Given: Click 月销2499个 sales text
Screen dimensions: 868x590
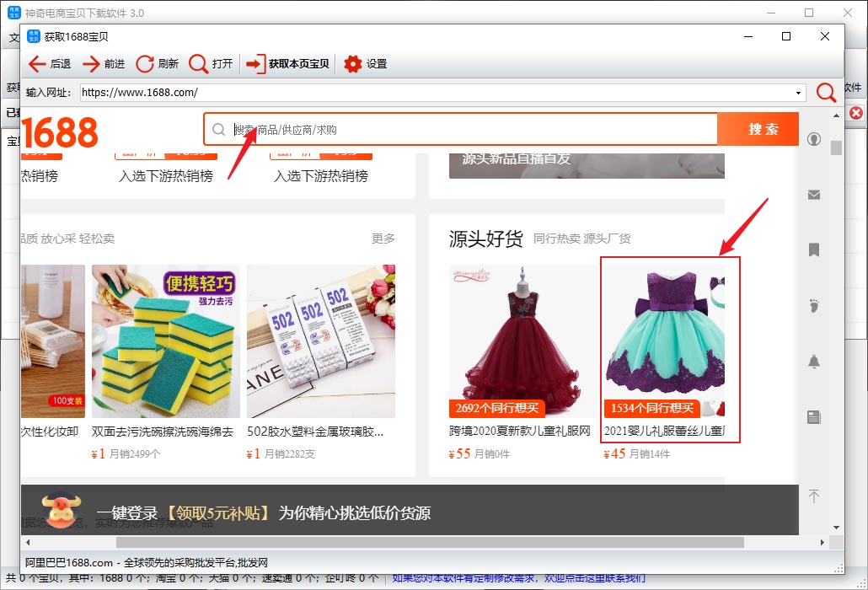Looking at the screenshot, I should point(135,453).
